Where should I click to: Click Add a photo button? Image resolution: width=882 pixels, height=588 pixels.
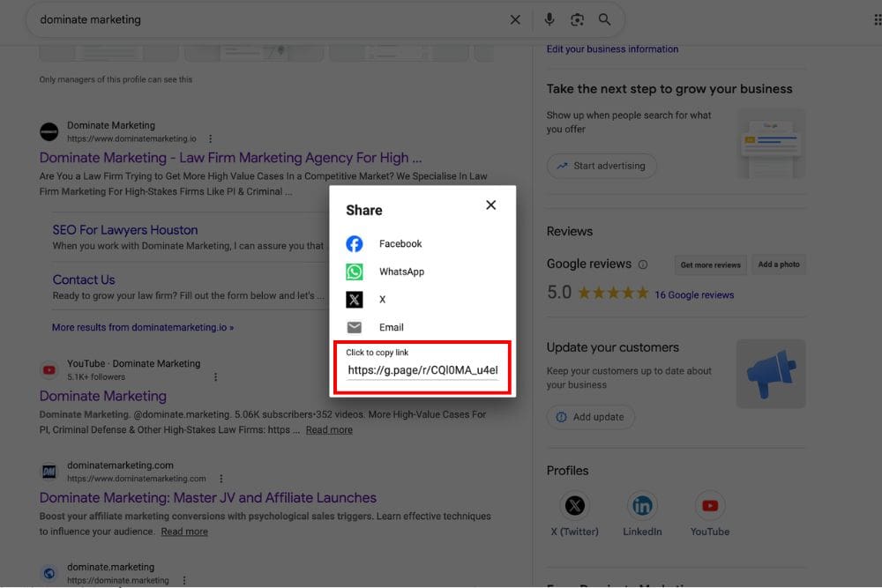pos(779,264)
